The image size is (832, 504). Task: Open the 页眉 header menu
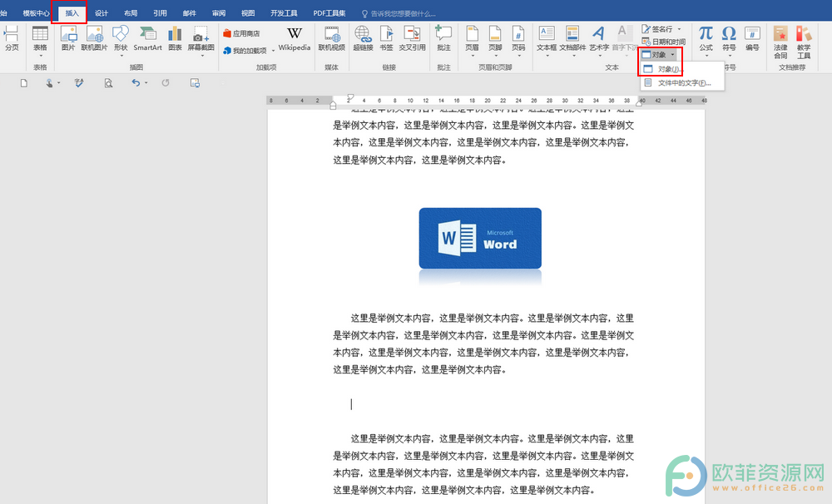pyautogui.click(x=473, y=40)
